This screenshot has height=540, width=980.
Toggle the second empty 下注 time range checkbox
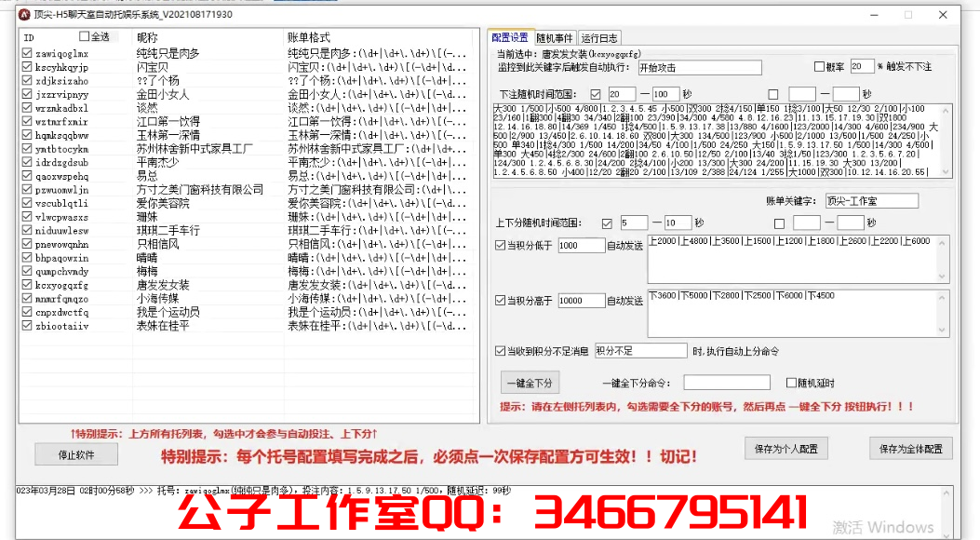tap(773, 94)
